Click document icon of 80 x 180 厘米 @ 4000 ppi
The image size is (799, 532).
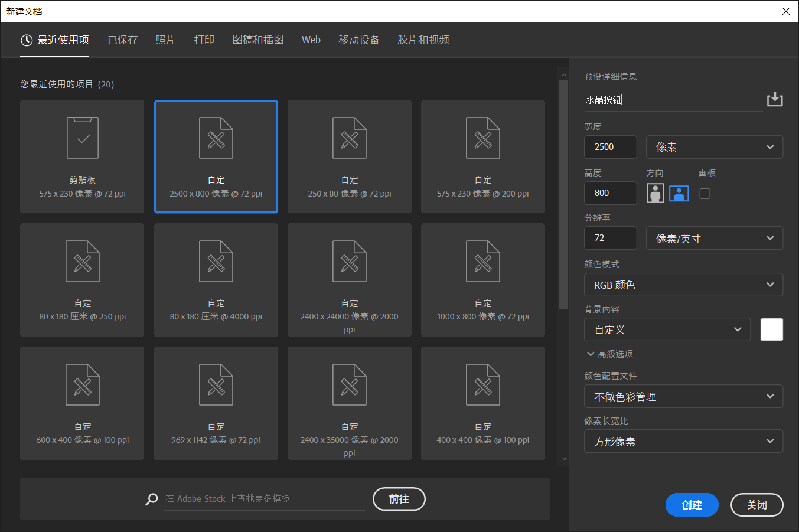pos(216,261)
